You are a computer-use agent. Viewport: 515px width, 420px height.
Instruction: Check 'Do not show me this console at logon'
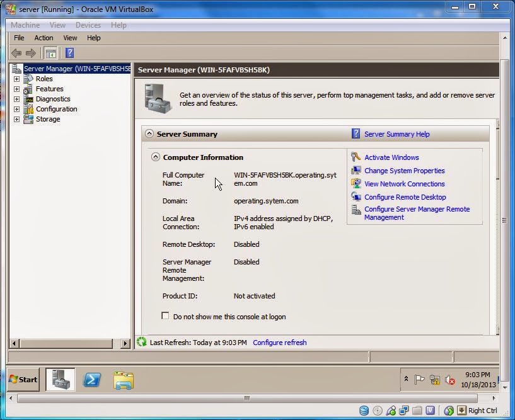(165, 315)
